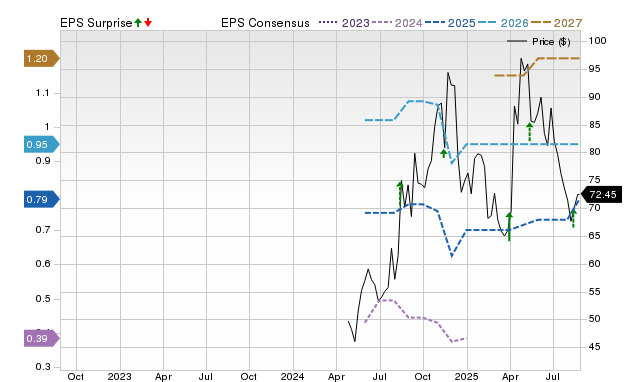Select the 2024 EPS consensus legend entry
The width and height of the screenshot is (640, 382).
click(x=397, y=23)
